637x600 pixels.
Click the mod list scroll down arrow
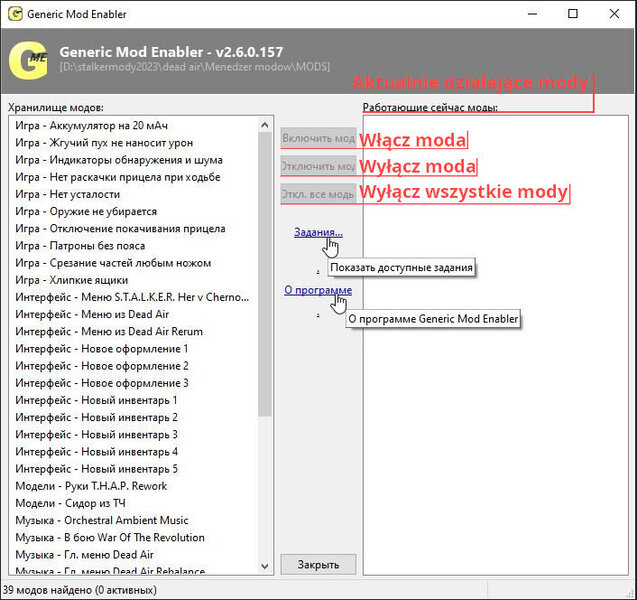[x=265, y=569]
